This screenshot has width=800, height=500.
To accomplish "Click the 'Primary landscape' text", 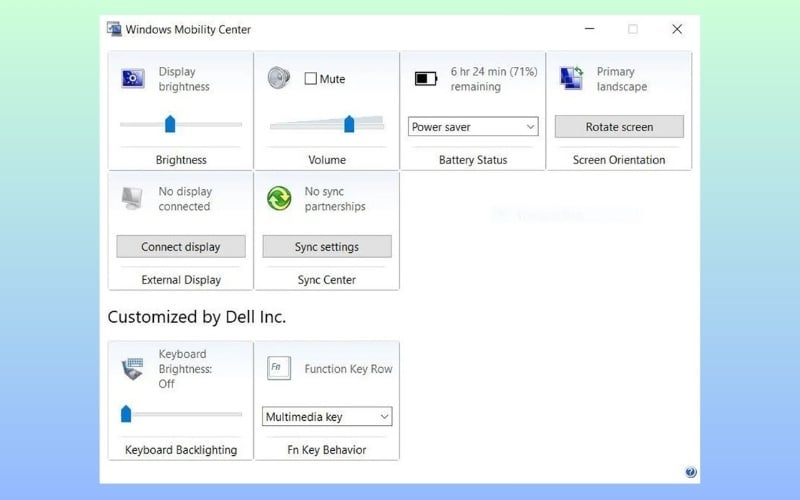I will click(622, 79).
